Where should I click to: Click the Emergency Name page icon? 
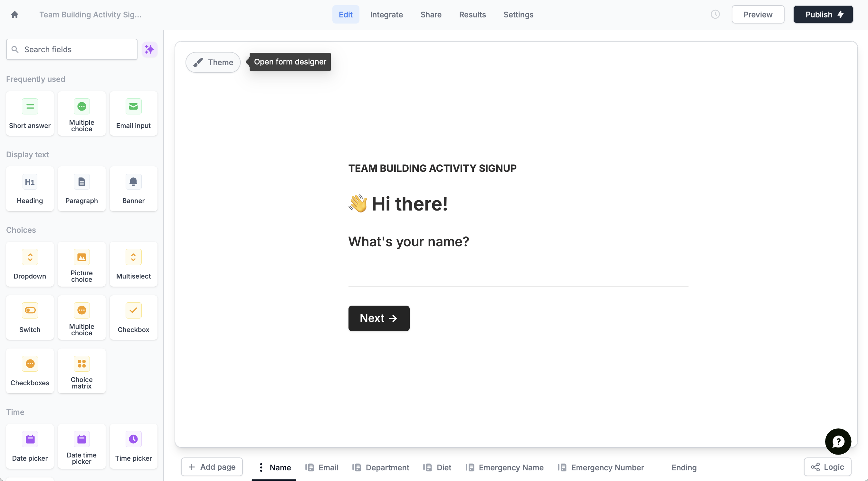click(x=470, y=467)
